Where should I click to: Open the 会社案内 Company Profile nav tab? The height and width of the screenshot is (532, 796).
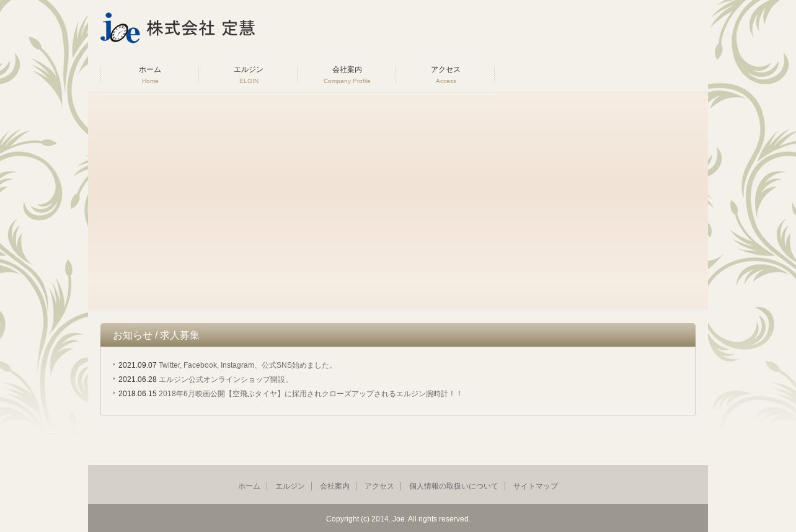(347, 74)
